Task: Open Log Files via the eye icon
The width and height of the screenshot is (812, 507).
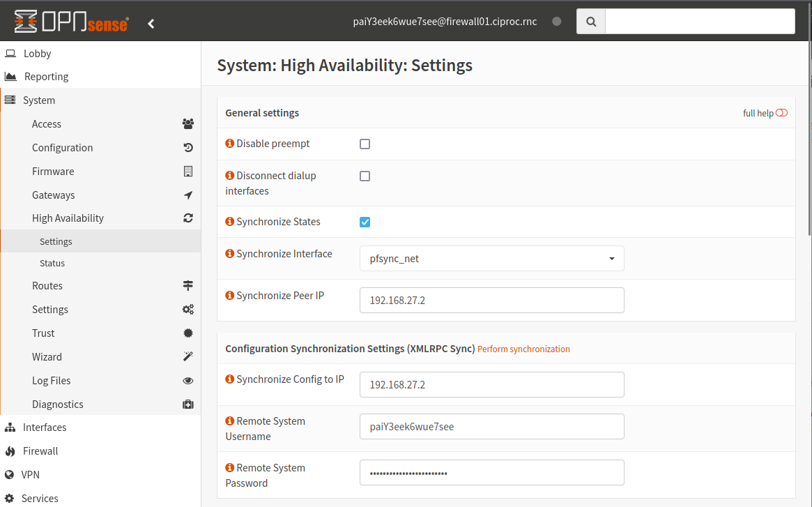Action: pyautogui.click(x=187, y=380)
